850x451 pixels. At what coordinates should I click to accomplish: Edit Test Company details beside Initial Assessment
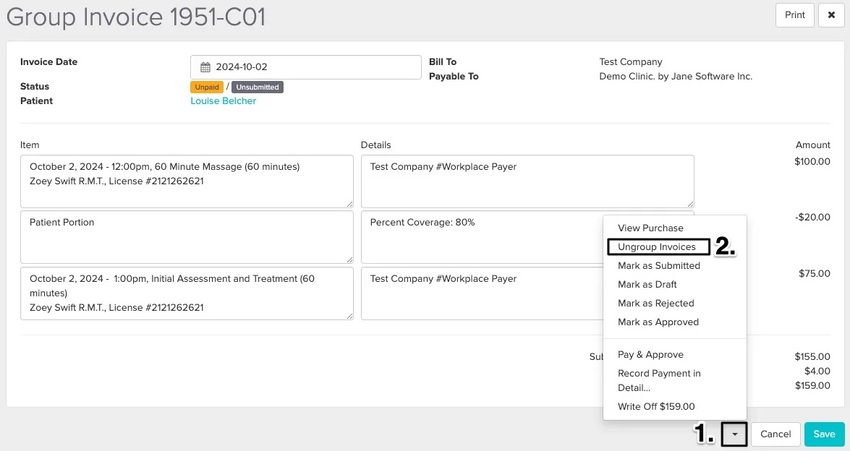[x=482, y=293]
